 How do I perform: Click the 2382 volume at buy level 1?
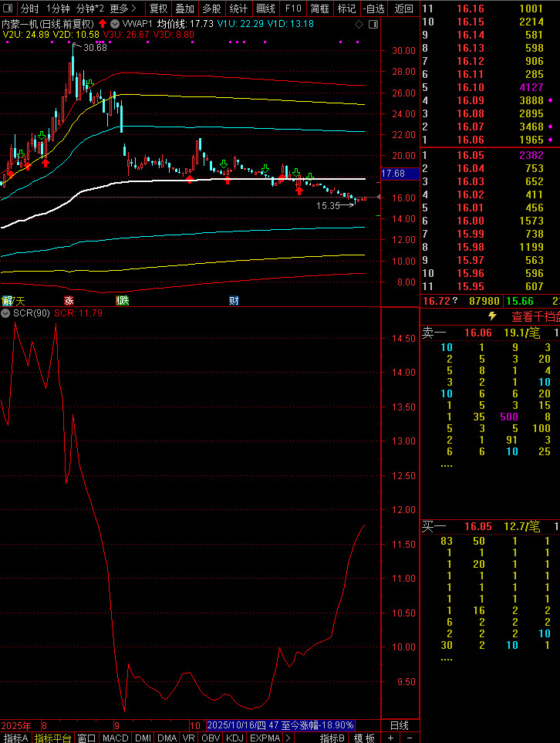tap(531, 155)
